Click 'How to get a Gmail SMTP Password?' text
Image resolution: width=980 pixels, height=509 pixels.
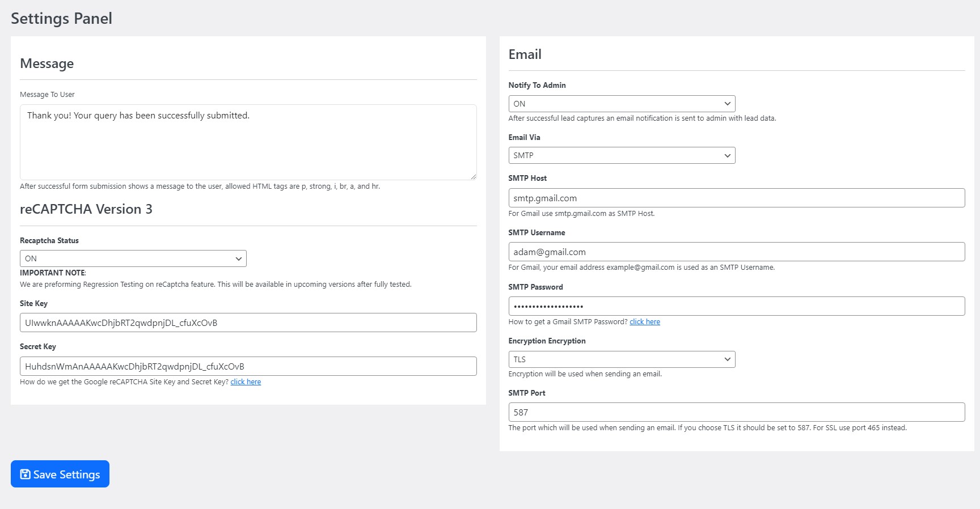click(x=568, y=322)
